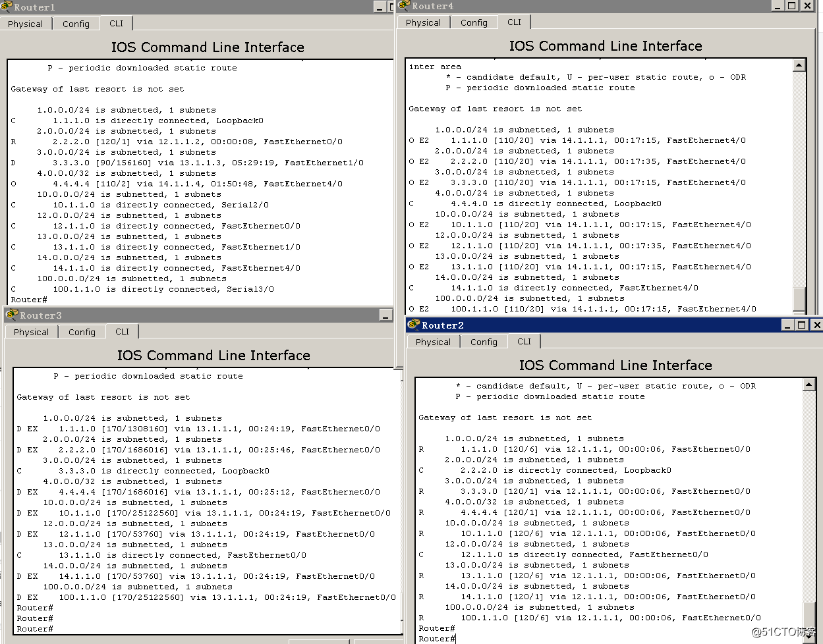Viewport: 823px width, 644px height.
Task: Open the Physical tab in Router4
Action: (424, 22)
